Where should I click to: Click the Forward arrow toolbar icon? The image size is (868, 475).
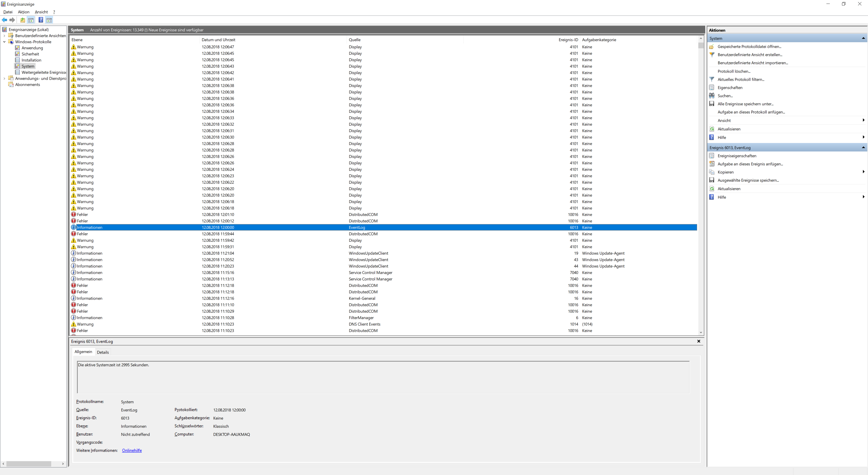pos(12,20)
